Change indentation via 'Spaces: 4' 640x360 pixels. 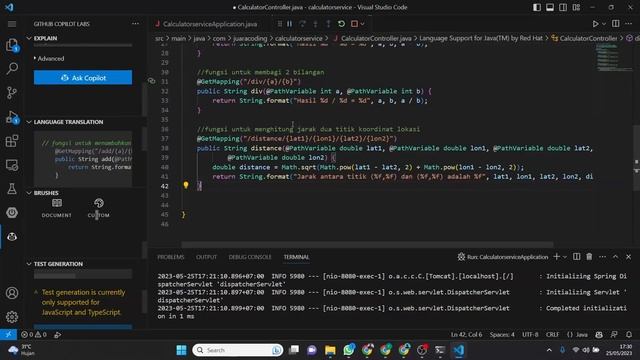(502, 334)
